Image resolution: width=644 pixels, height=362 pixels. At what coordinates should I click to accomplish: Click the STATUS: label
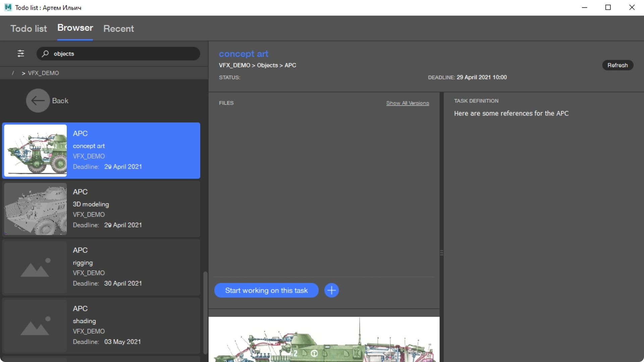[x=229, y=77]
